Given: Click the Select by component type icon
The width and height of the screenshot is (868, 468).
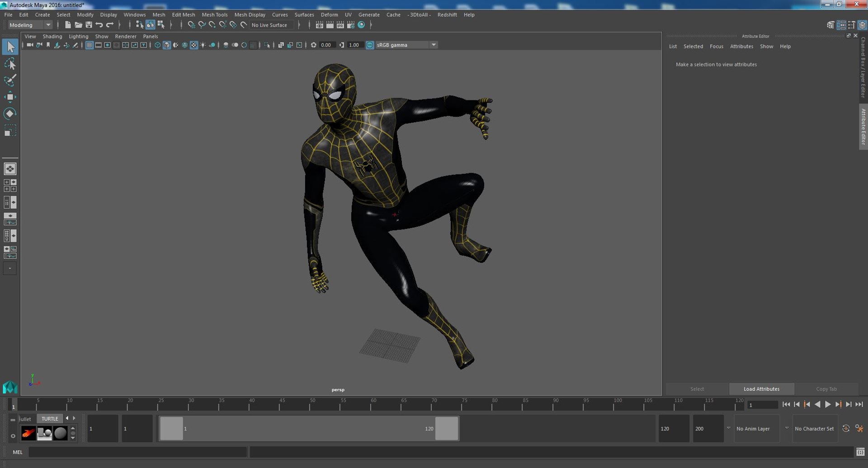Looking at the screenshot, I should [160, 25].
